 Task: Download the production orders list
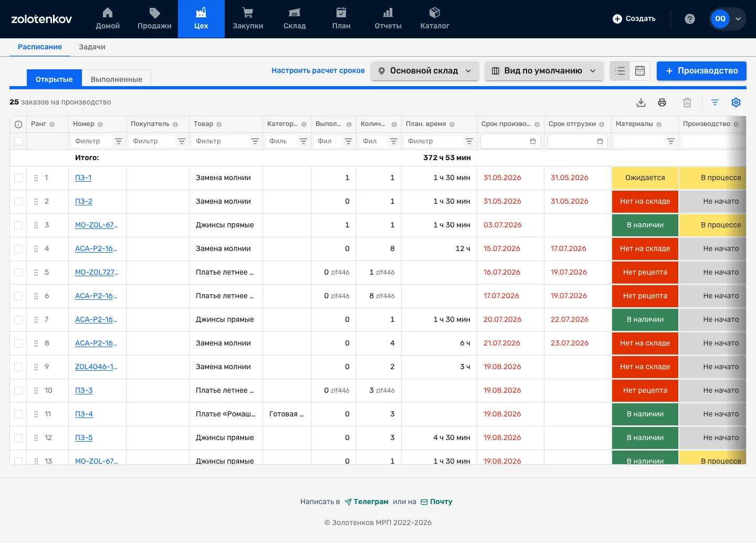[641, 102]
